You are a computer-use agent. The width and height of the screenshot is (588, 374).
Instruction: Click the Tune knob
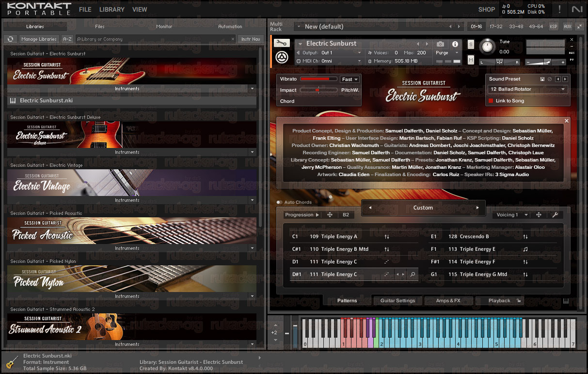pos(488,47)
